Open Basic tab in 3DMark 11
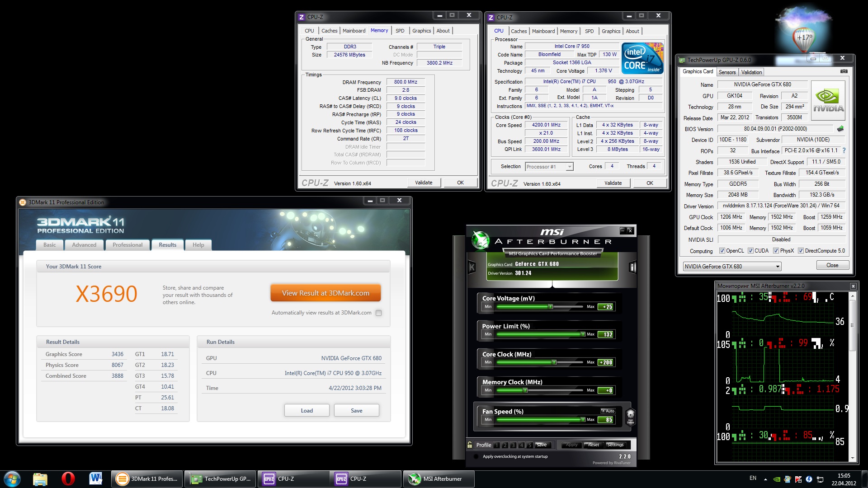868x488 pixels. [50, 245]
